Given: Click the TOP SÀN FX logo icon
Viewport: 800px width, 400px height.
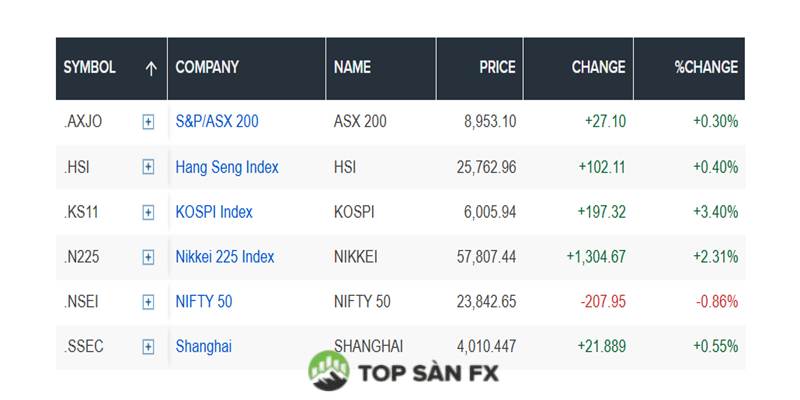Looking at the screenshot, I should point(329,371).
